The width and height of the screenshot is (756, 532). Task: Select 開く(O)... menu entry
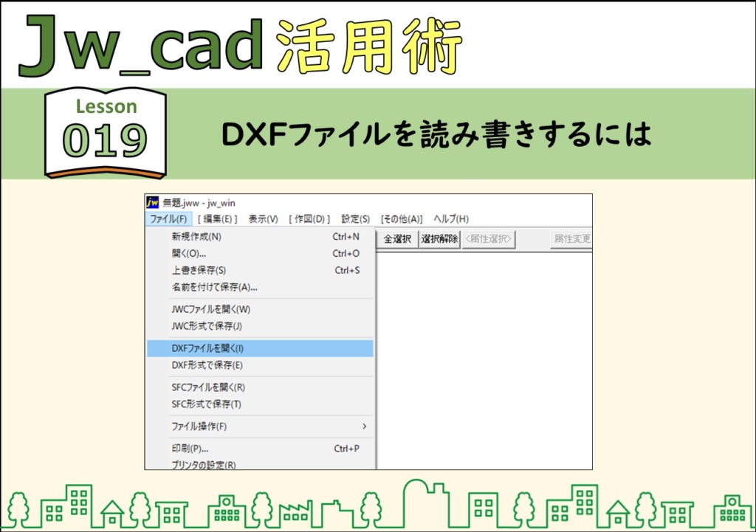pos(261,254)
